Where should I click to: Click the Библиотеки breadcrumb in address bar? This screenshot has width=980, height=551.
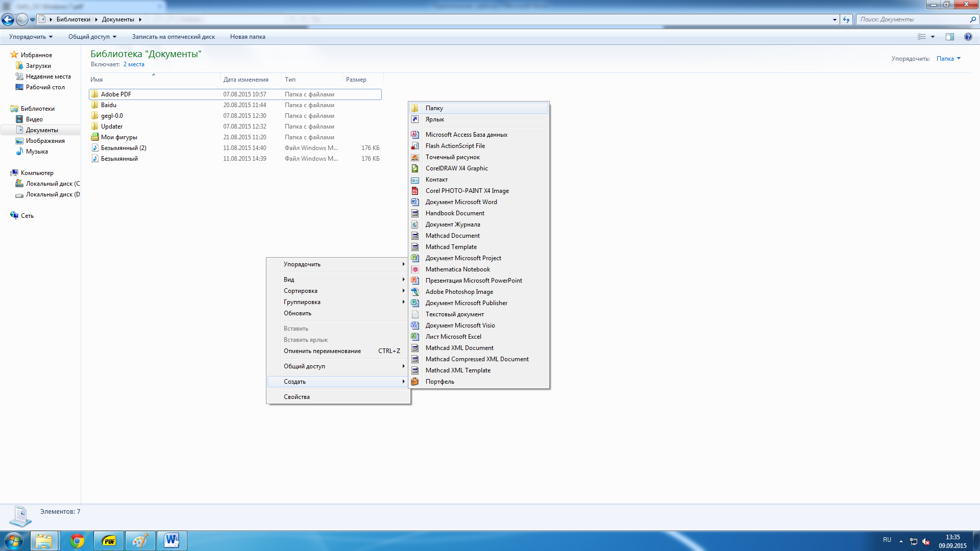pos(73,19)
